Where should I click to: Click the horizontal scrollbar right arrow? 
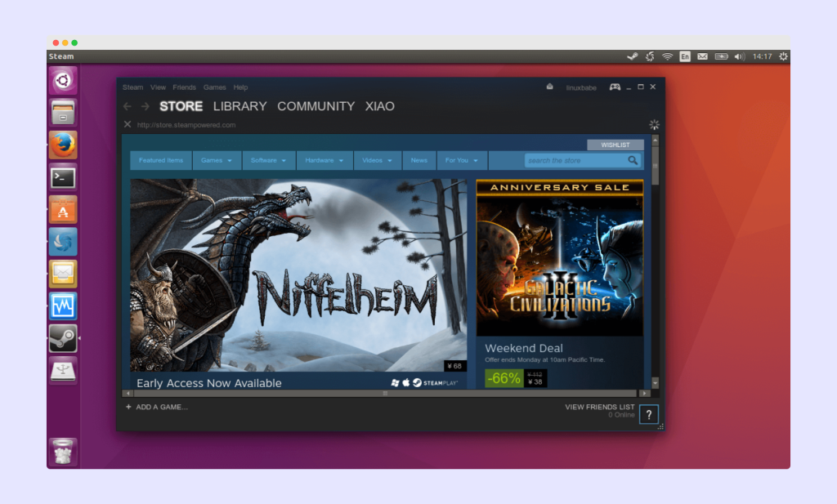tap(644, 394)
